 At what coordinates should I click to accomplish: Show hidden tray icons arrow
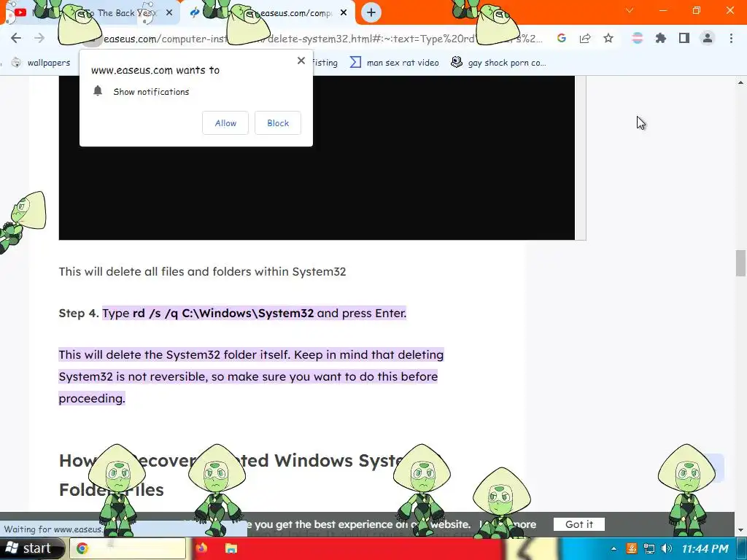[614, 548]
